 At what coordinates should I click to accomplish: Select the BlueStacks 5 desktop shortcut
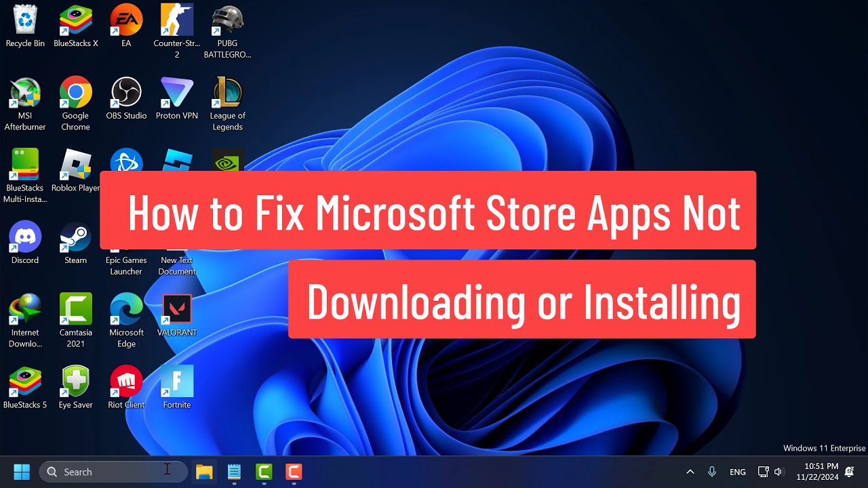(x=25, y=387)
